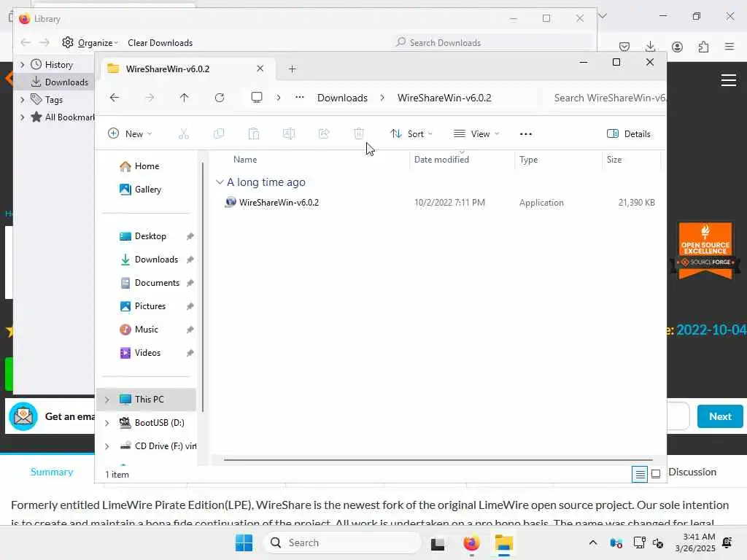The height and width of the screenshot is (560, 747).
Task: Switch to large thumbnails view in status bar
Action: click(656, 474)
